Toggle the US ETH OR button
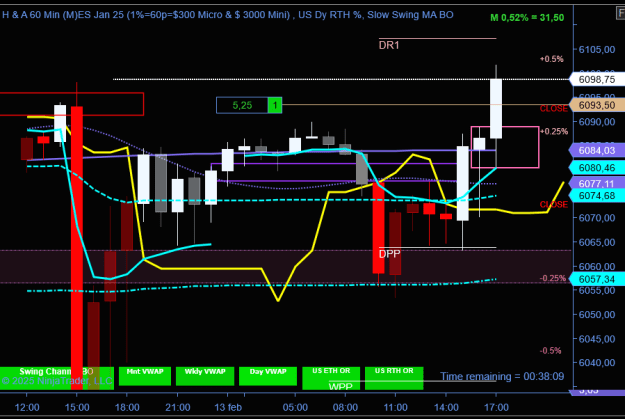The image size is (625, 419). click(331, 378)
